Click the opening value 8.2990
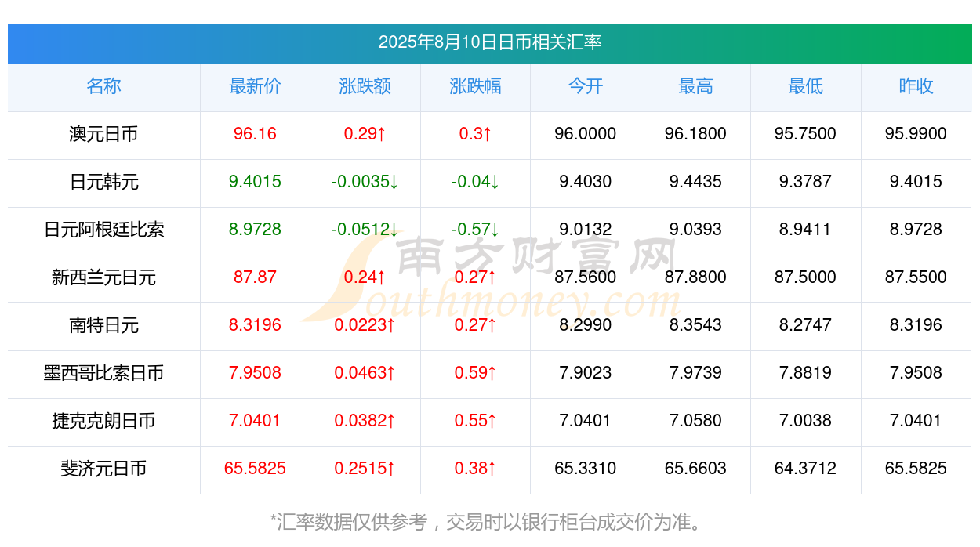 [586, 325]
